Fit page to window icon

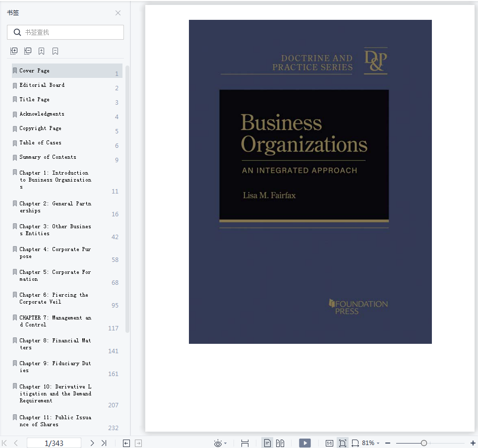(x=343, y=443)
